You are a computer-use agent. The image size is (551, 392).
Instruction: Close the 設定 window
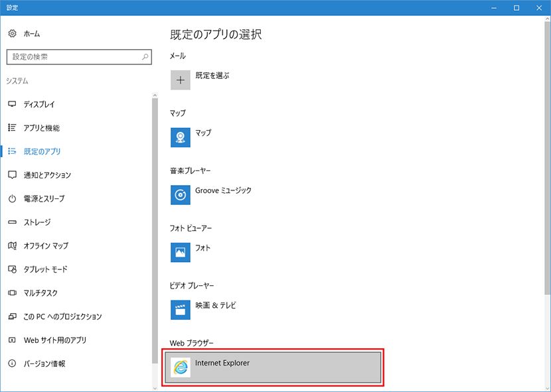click(539, 8)
